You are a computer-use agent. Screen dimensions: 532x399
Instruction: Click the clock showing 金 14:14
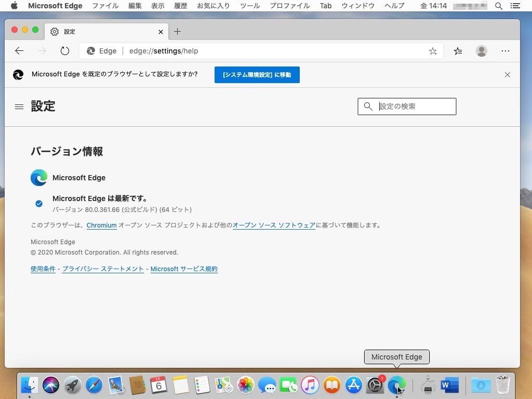click(x=434, y=6)
